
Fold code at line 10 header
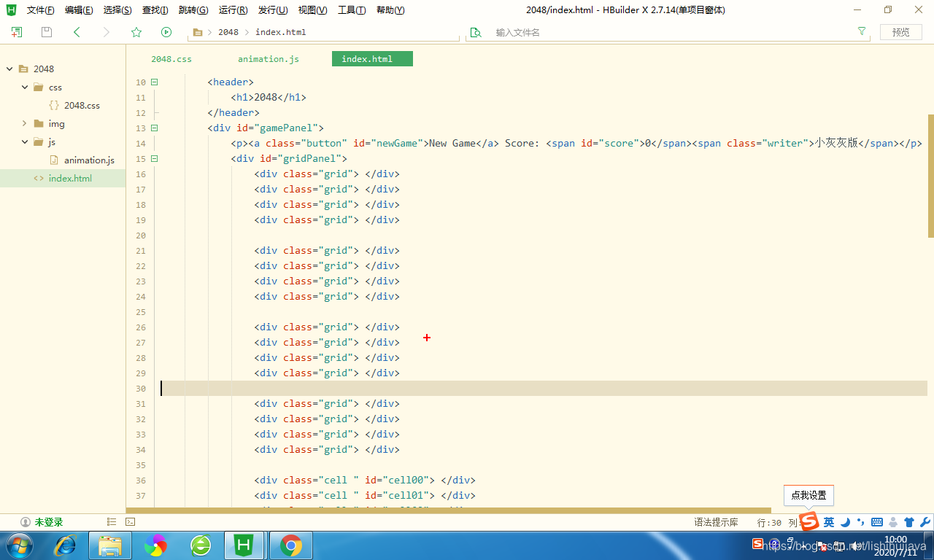pyautogui.click(x=154, y=82)
